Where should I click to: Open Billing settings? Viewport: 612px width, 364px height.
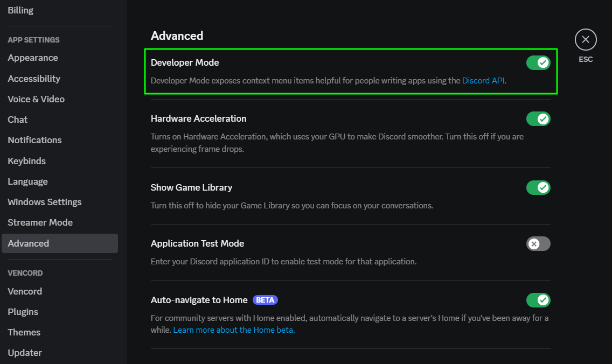tap(20, 11)
